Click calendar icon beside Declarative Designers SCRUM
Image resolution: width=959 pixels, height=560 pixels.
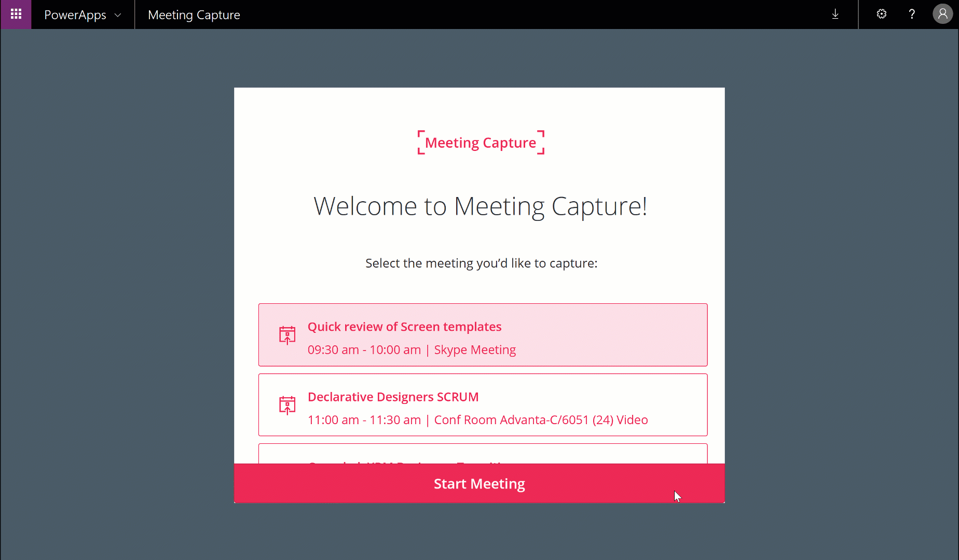(x=287, y=405)
